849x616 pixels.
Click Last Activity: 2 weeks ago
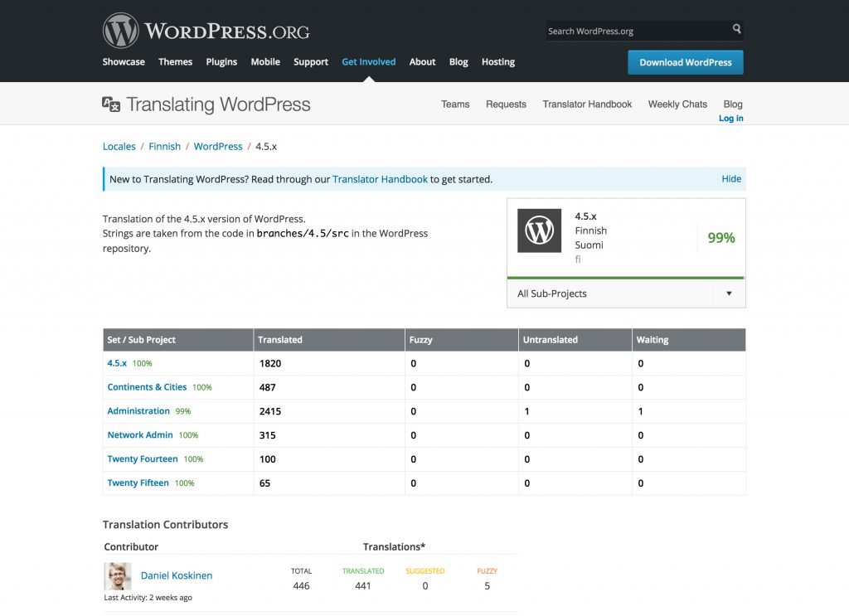pos(148,598)
